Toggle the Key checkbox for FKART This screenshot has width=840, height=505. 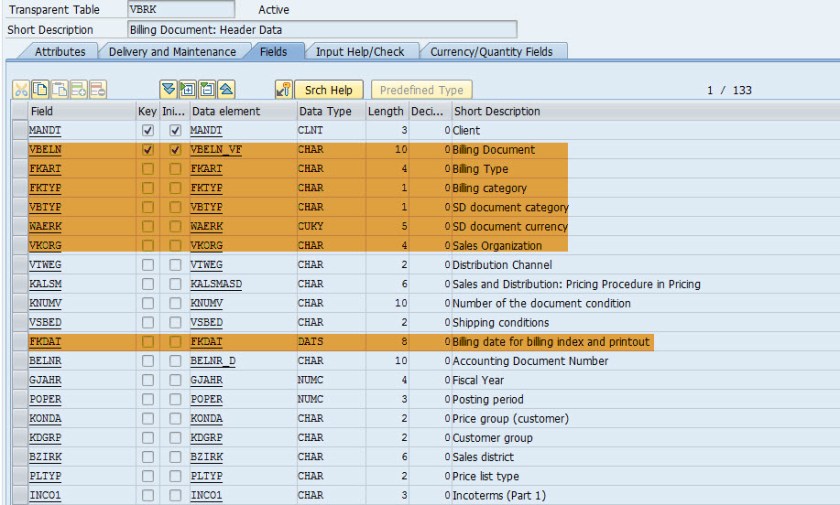click(x=148, y=169)
